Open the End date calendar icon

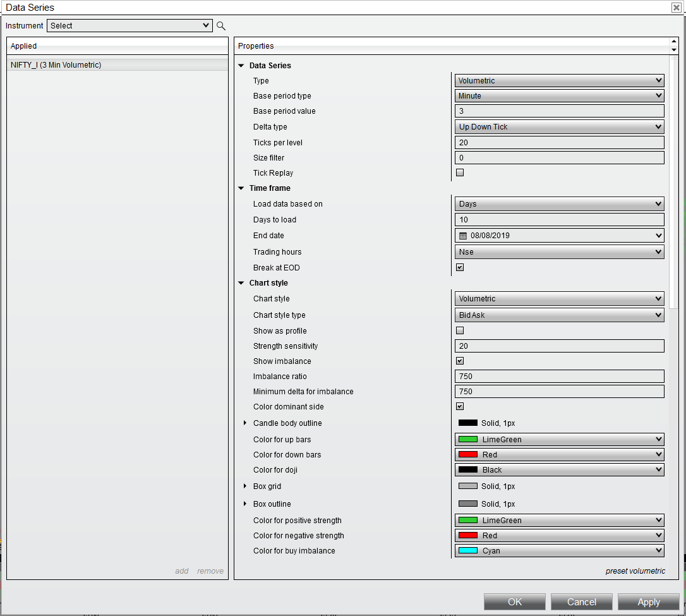pos(463,236)
